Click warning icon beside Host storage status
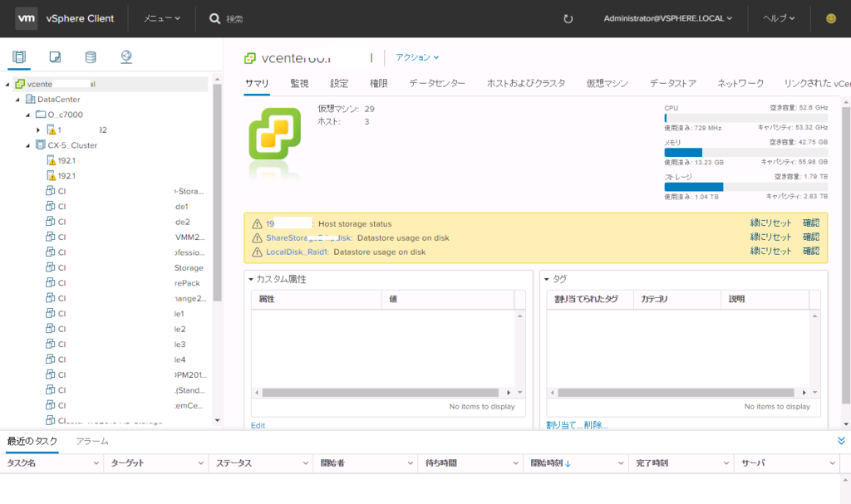 pyautogui.click(x=258, y=223)
